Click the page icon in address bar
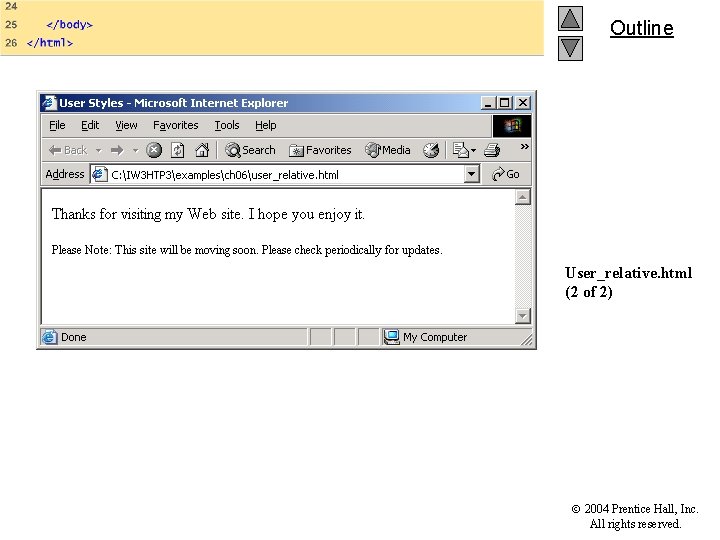The width and height of the screenshot is (720, 540). coord(100,174)
